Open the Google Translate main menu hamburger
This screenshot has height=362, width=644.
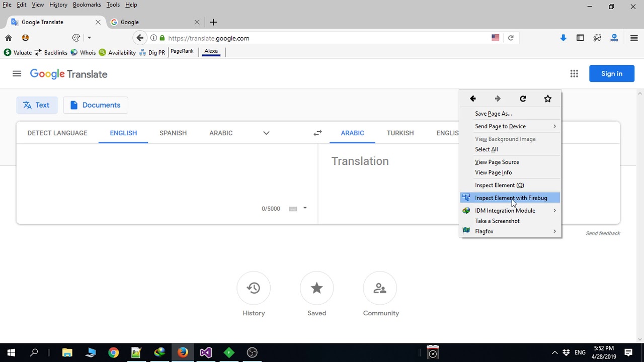click(x=17, y=74)
